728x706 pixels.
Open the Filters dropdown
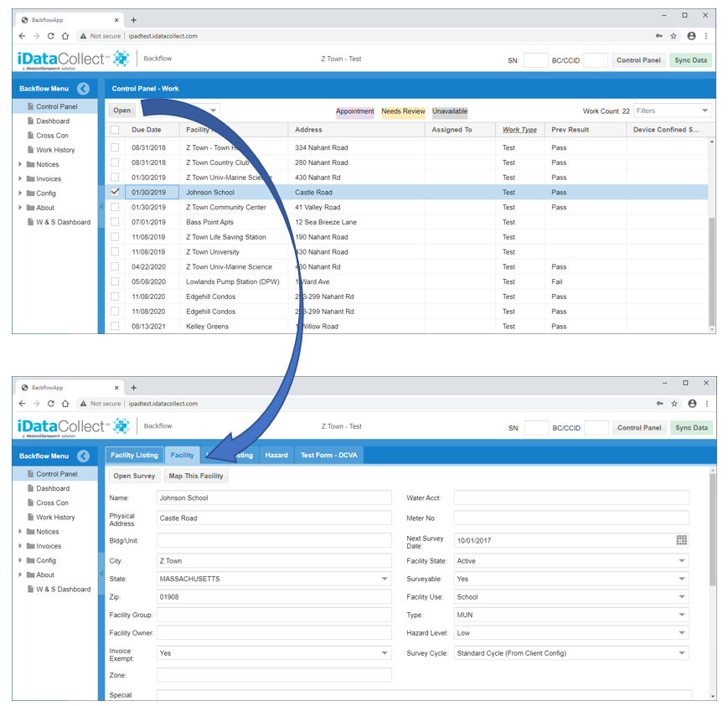click(x=672, y=111)
